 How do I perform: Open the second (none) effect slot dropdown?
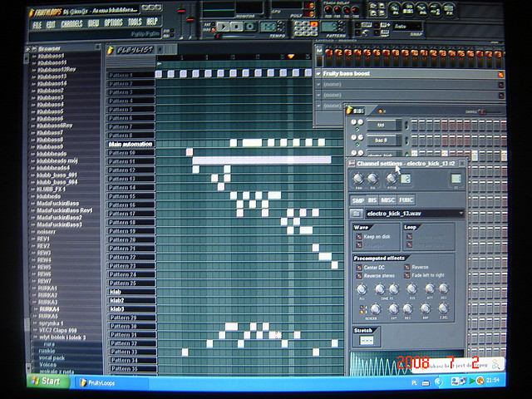click(318, 95)
